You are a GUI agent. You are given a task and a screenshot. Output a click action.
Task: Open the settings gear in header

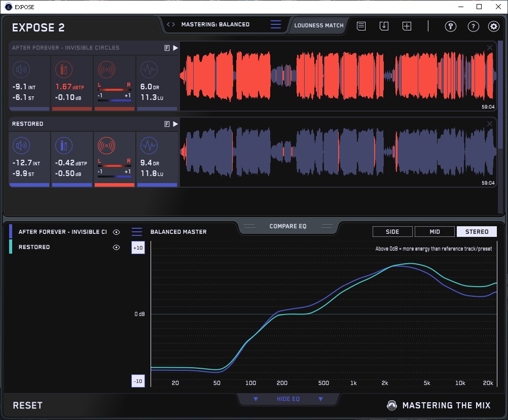pyautogui.click(x=493, y=26)
